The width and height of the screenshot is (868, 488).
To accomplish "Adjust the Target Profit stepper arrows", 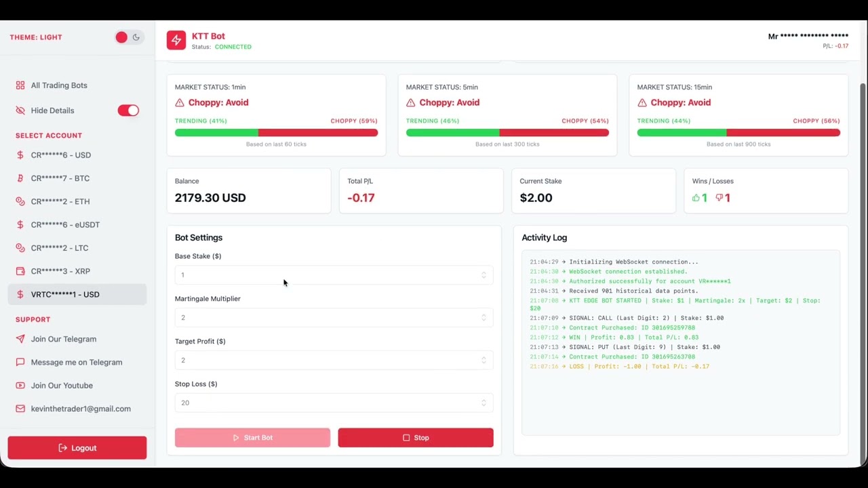I will click(484, 360).
